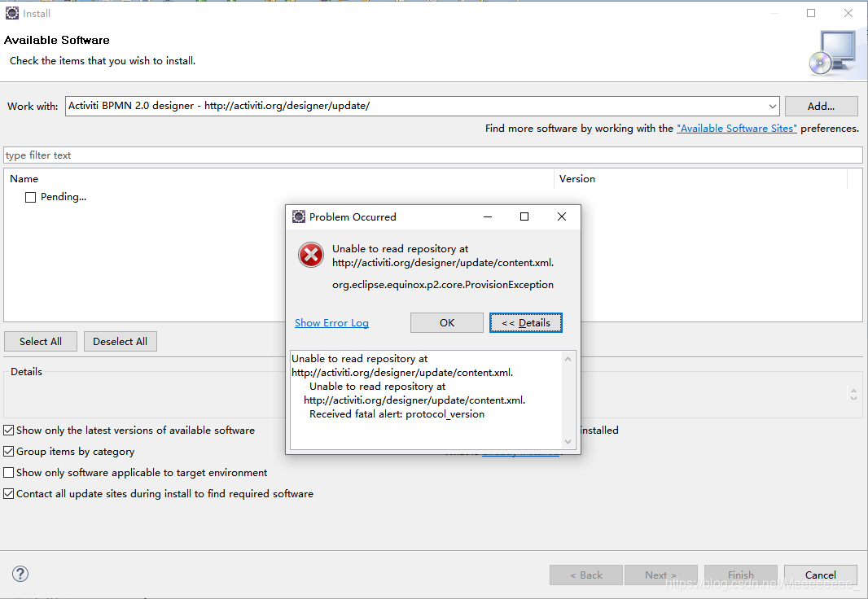Click the Eclipse icon in Install title bar
Screen dimensions: 868x599
[x=11, y=13]
